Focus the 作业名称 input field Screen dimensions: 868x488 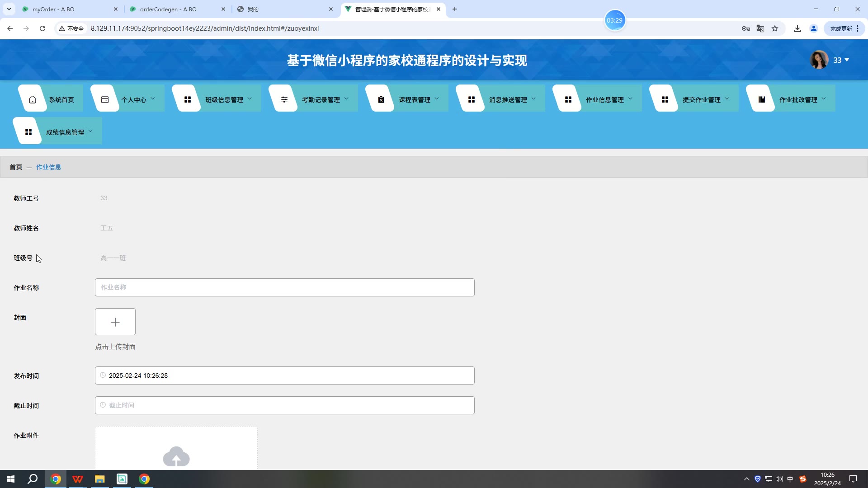tap(284, 287)
